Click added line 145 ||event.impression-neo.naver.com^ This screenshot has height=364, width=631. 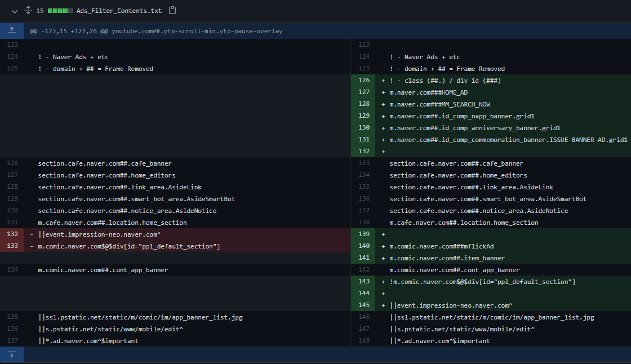tap(451, 305)
